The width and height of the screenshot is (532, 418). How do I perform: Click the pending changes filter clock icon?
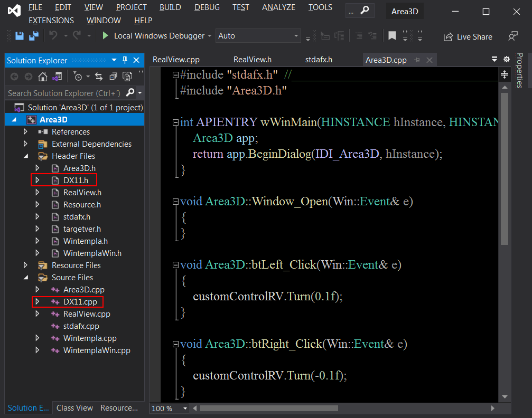coord(78,77)
